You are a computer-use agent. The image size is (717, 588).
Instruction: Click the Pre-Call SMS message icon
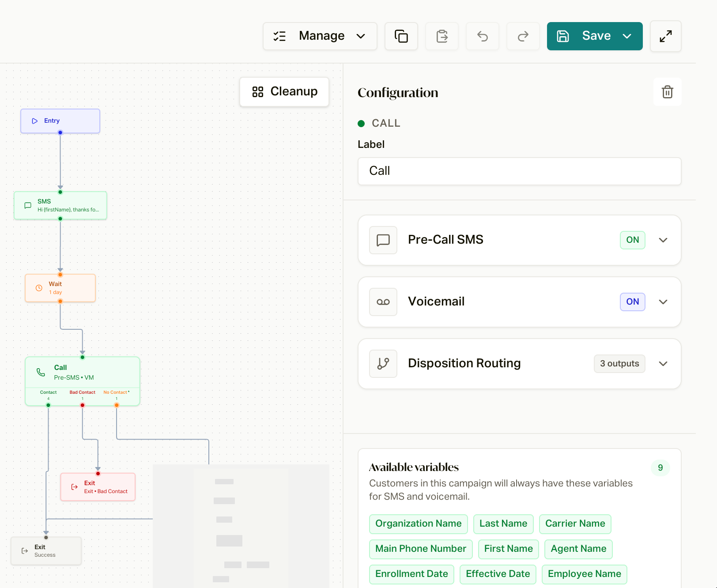pyautogui.click(x=383, y=240)
